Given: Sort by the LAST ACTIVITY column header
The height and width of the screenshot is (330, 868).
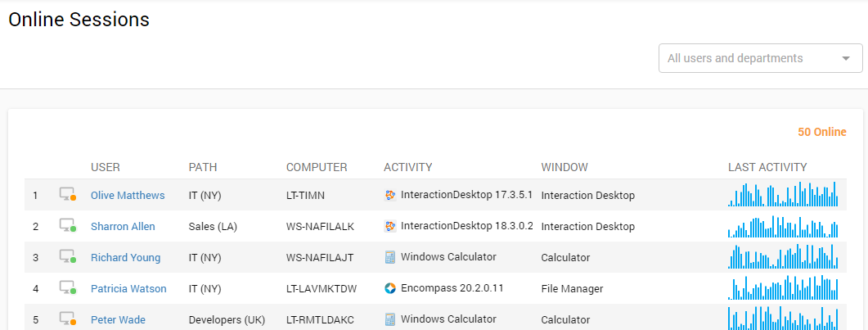Looking at the screenshot, I should 767,167.
